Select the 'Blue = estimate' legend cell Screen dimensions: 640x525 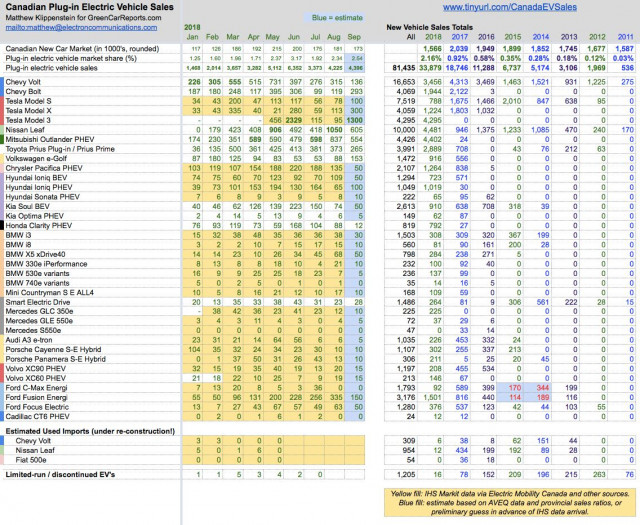tap(334, 18)
